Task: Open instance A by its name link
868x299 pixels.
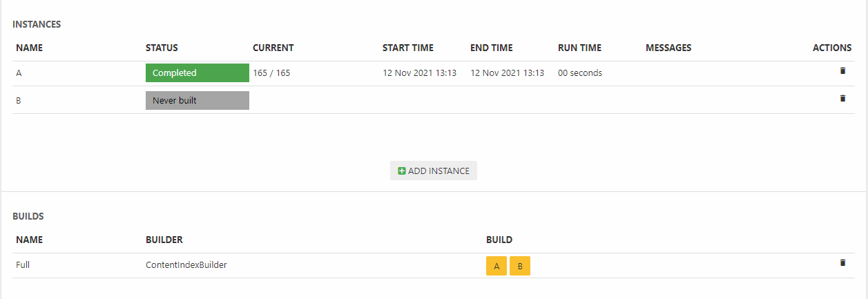Action: point(19,73)
